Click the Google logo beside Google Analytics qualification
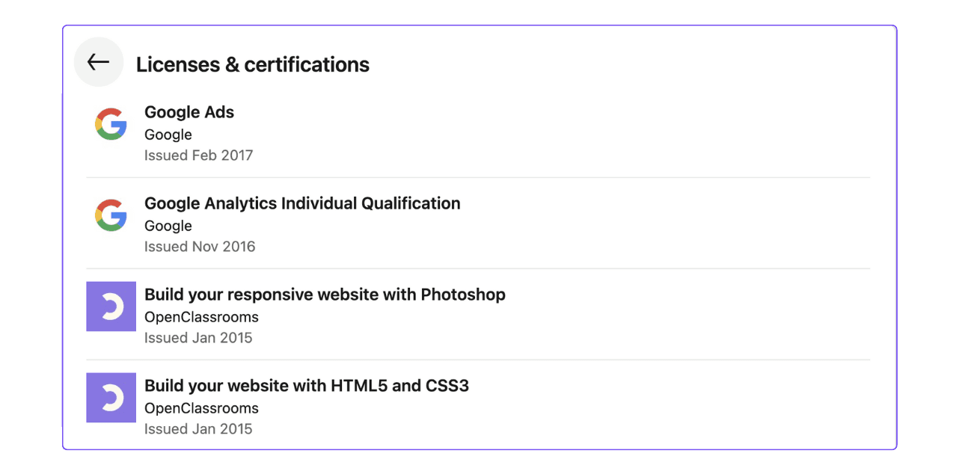 point(111,215)
